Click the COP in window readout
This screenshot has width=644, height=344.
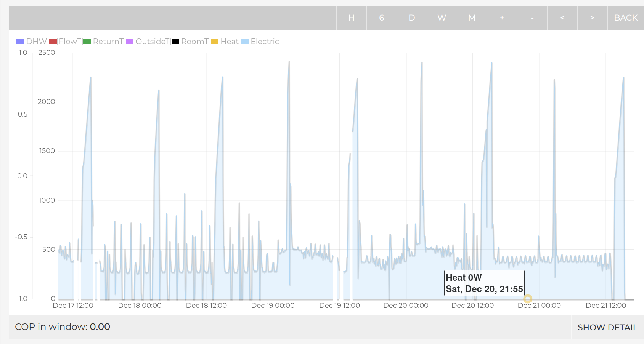(x=63, y=327)
